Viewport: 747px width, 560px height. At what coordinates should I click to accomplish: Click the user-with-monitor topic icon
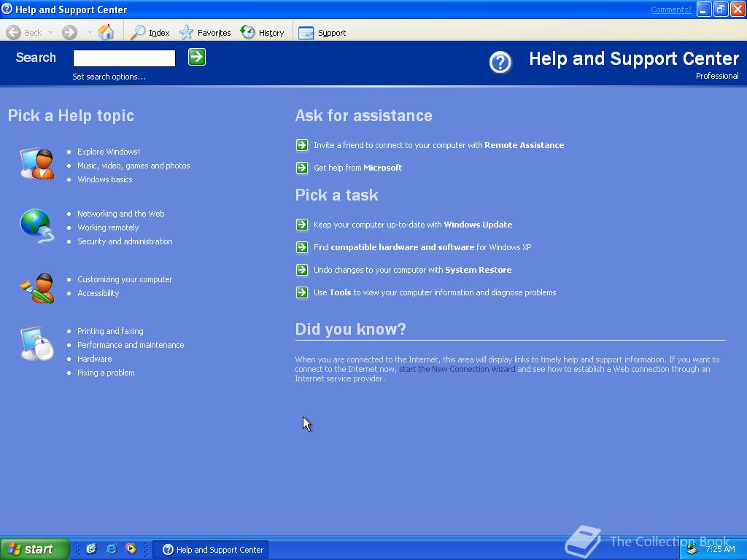click(x=37, y=163)
